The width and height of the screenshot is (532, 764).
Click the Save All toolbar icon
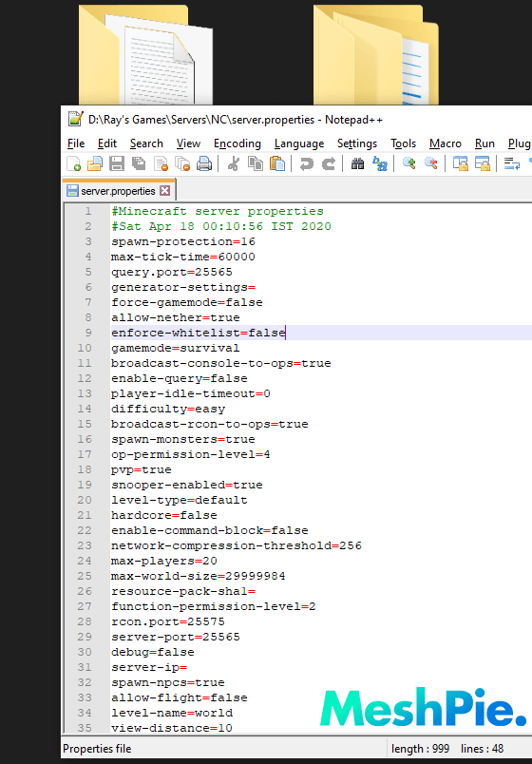[139, 163]
